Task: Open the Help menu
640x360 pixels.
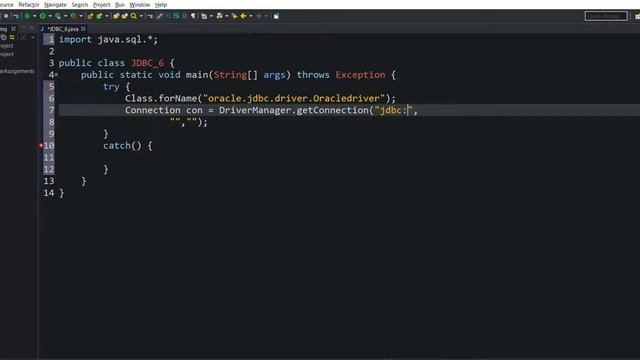Action: point(161,4)
